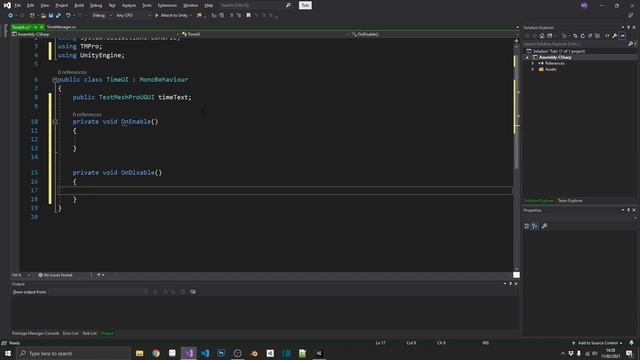Click Type here to search box
The height and width of the screenshot is (360, 640).
tap(74, 353)
